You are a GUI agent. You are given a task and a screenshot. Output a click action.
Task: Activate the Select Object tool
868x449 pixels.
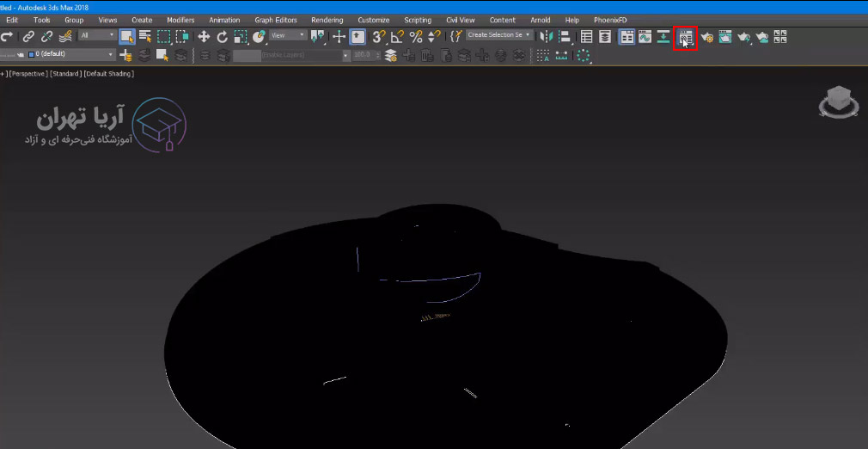[x=127, y=37]
